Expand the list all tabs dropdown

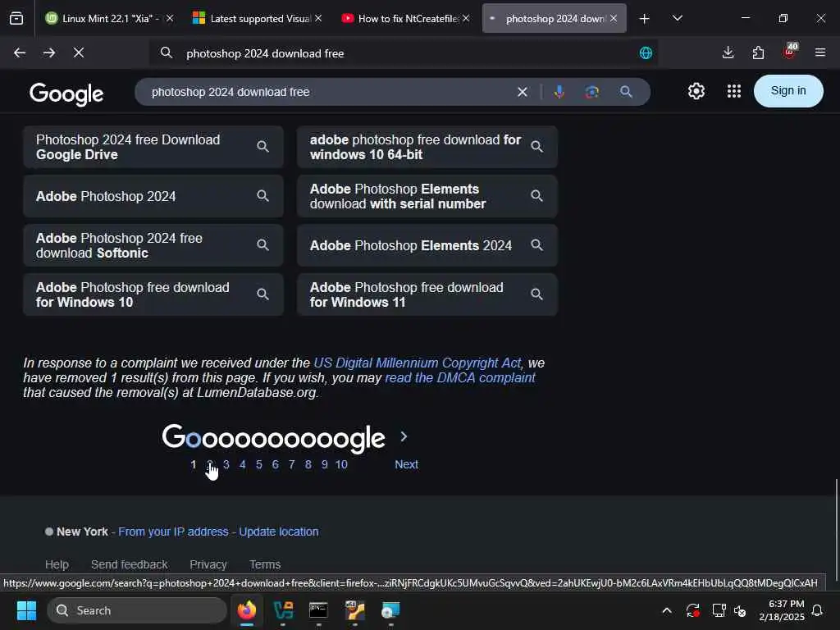click(x=678, y=18)
